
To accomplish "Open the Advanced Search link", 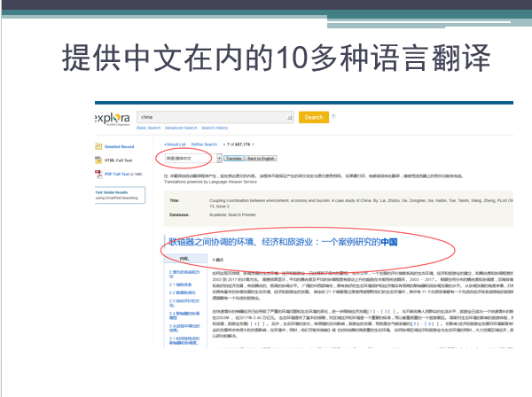I will coord(181,128).
